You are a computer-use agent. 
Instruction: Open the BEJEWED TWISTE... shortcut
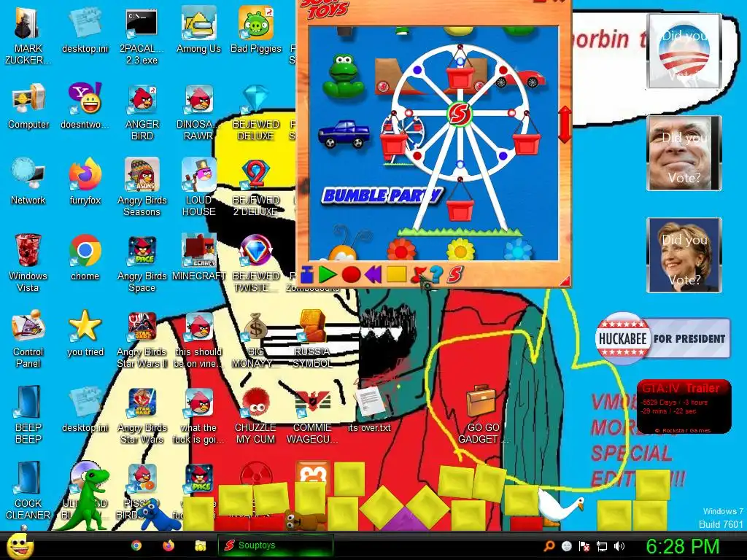256,262
